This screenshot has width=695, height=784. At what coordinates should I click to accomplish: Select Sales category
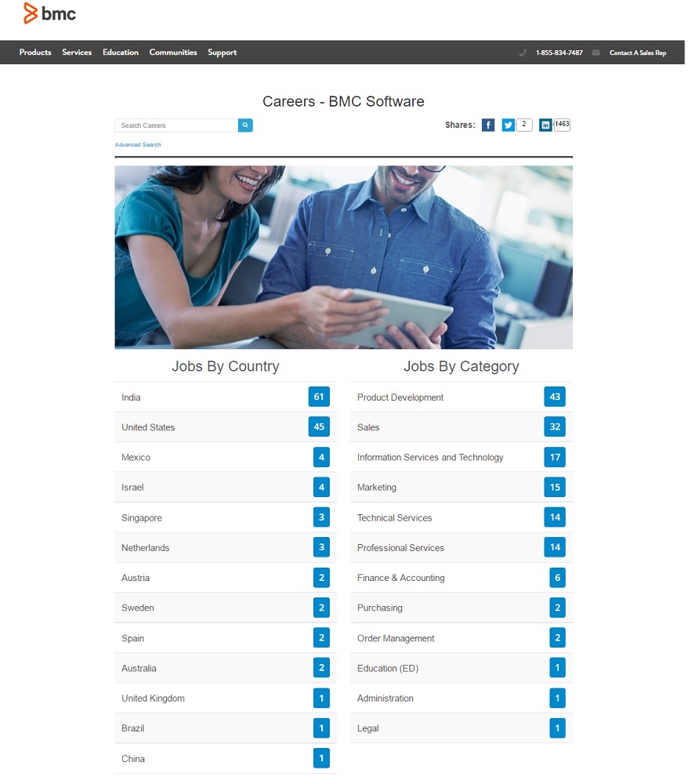462,427
